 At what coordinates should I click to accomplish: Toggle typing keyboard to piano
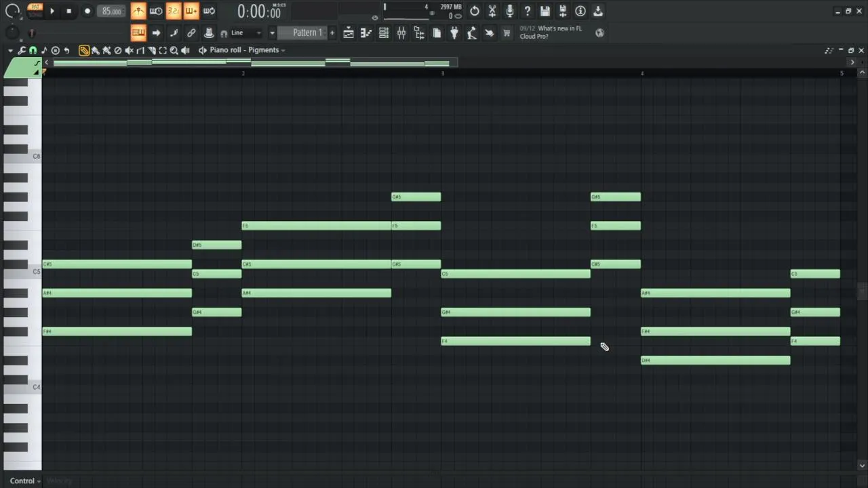point(138,33)
